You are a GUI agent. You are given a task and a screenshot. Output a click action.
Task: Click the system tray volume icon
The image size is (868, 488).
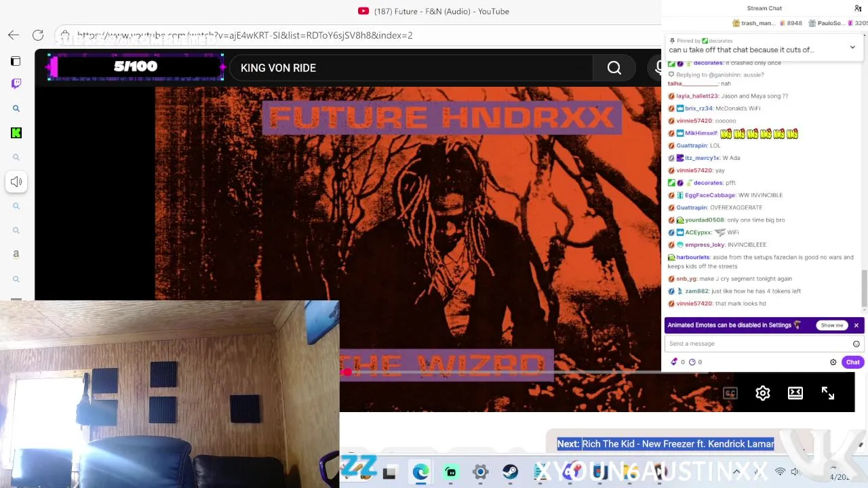pyautogui.click(x=795, y=472)
